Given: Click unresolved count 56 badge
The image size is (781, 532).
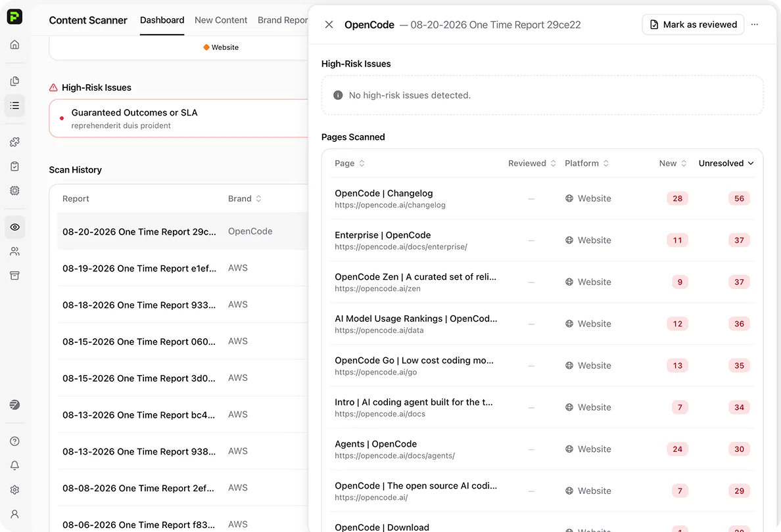Looking at the screenshot, I should coord(739,198).
